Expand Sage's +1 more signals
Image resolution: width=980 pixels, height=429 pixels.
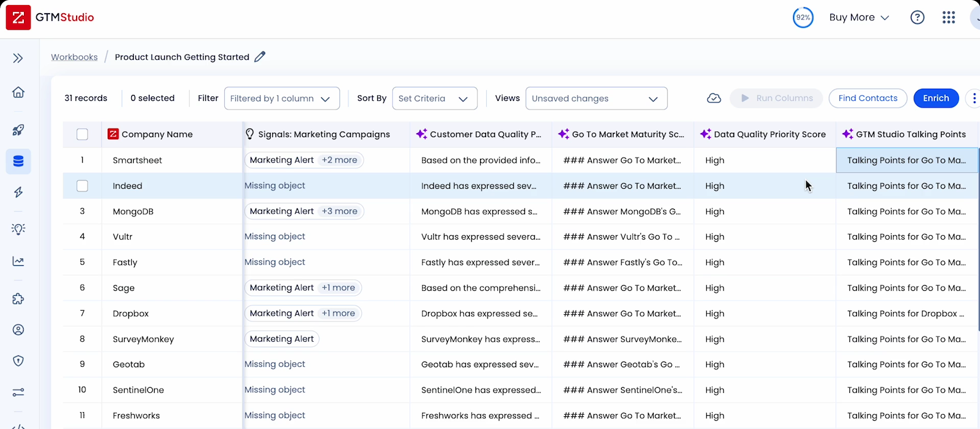(338, 288)
